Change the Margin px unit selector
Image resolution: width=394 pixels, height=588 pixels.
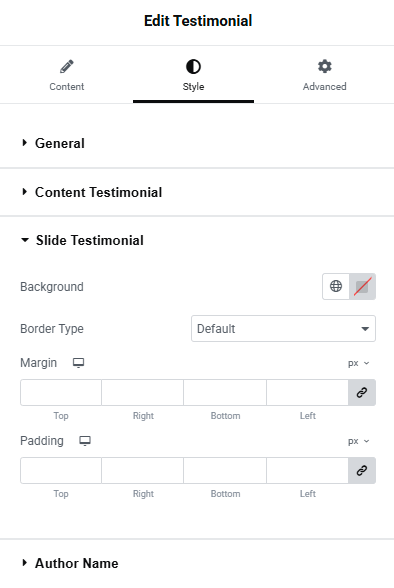pos(358,363)
